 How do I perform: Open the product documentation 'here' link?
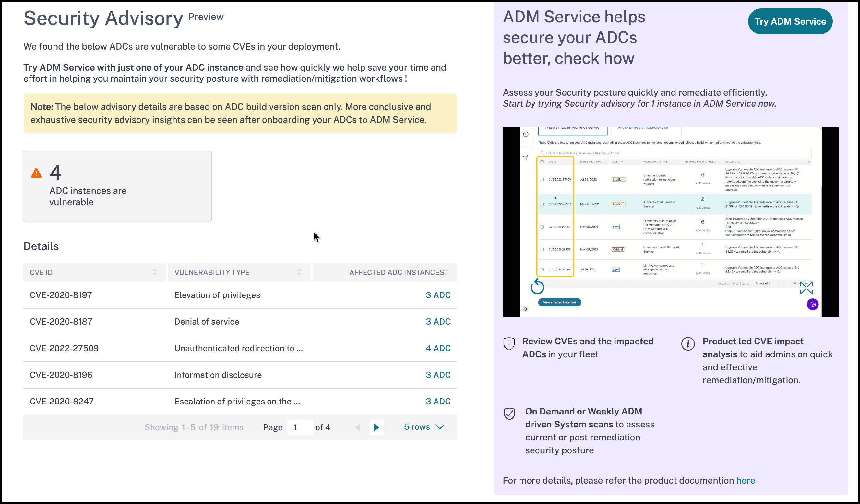(745, 480)
